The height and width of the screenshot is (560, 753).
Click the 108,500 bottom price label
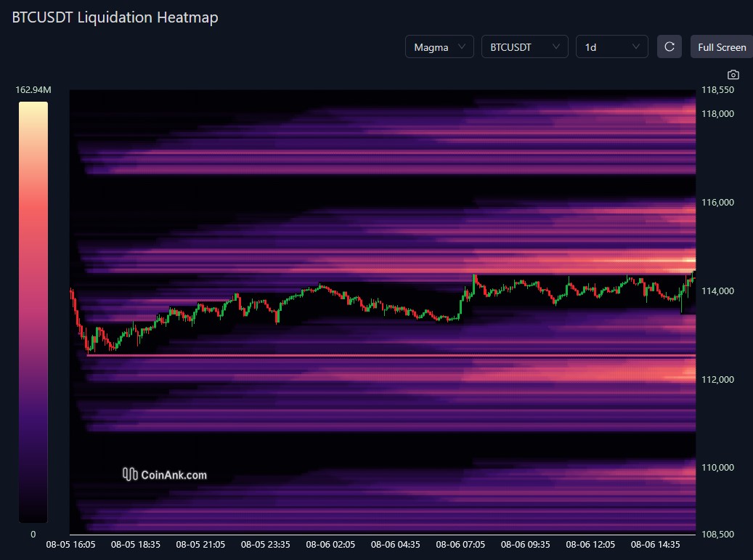click(x=717, y=534)
